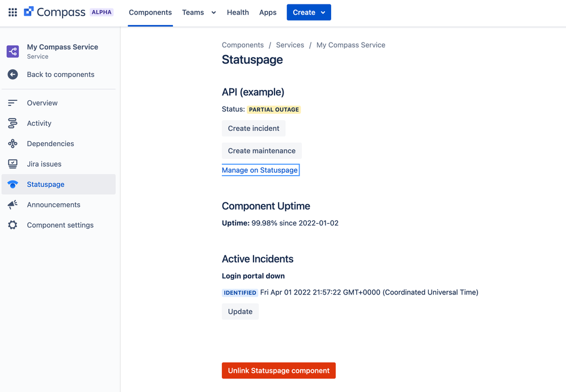Click the Jira issues sidebar icon

point(12,164)
